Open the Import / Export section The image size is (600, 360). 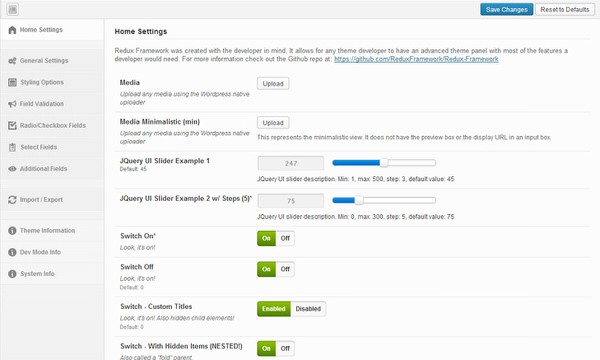click(52, 200)
